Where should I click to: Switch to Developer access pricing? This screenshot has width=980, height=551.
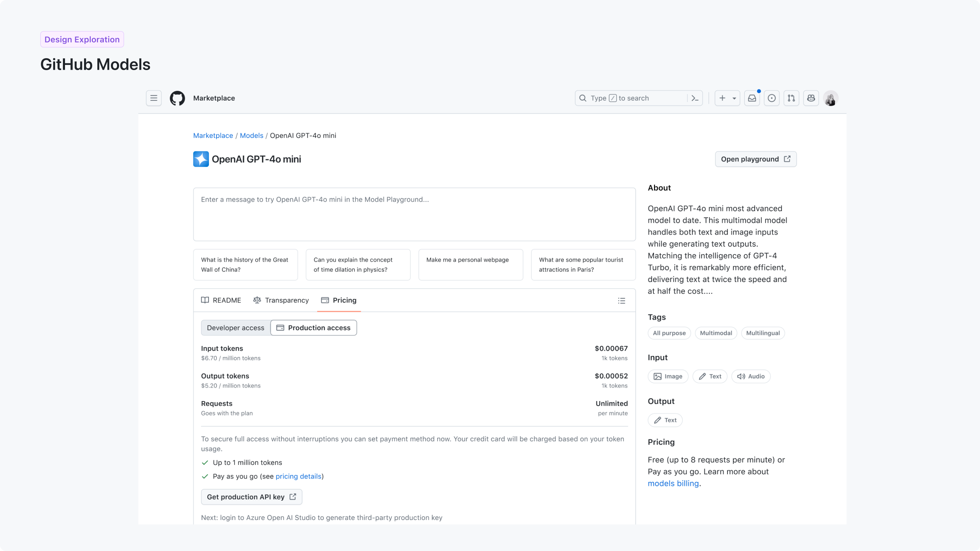tap(235, 328)
